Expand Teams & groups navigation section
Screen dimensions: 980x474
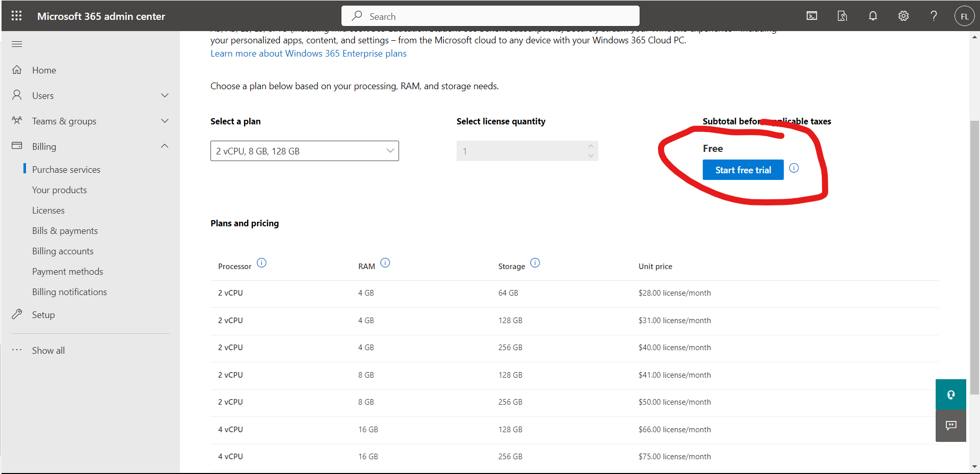pyautogui.click(x=164, y=121)
